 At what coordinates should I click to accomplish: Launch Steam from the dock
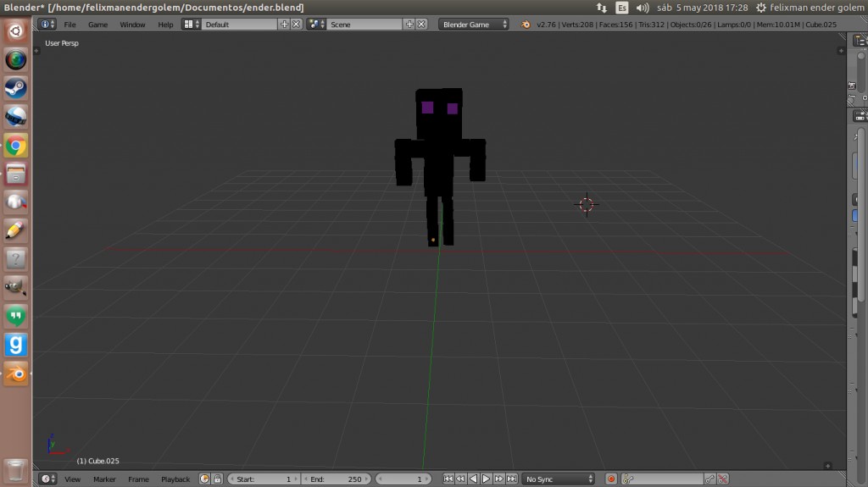pyautogui.click(x=15, y=89)
